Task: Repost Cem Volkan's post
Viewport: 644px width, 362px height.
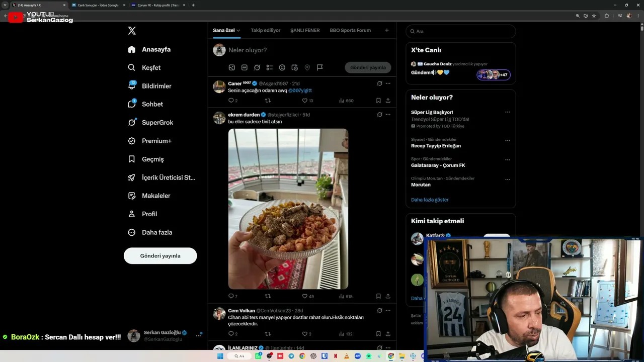Action: click(268, 334)
